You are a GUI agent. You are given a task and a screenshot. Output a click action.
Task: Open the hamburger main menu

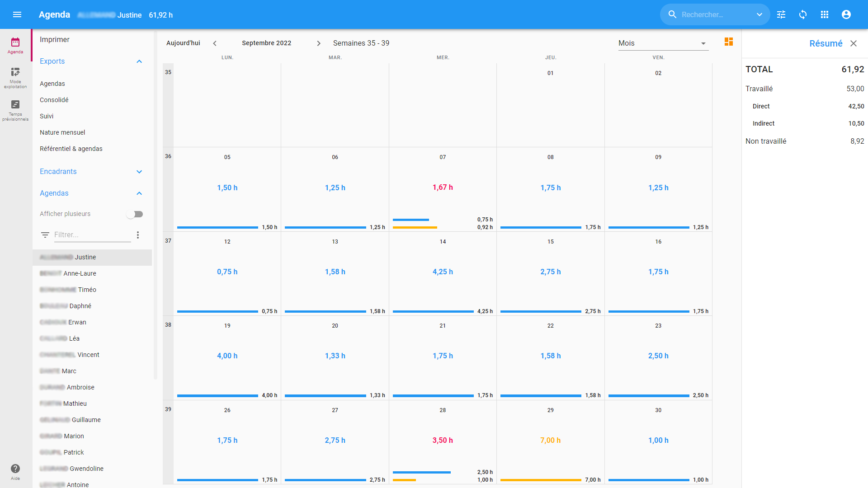click(17, 14)
